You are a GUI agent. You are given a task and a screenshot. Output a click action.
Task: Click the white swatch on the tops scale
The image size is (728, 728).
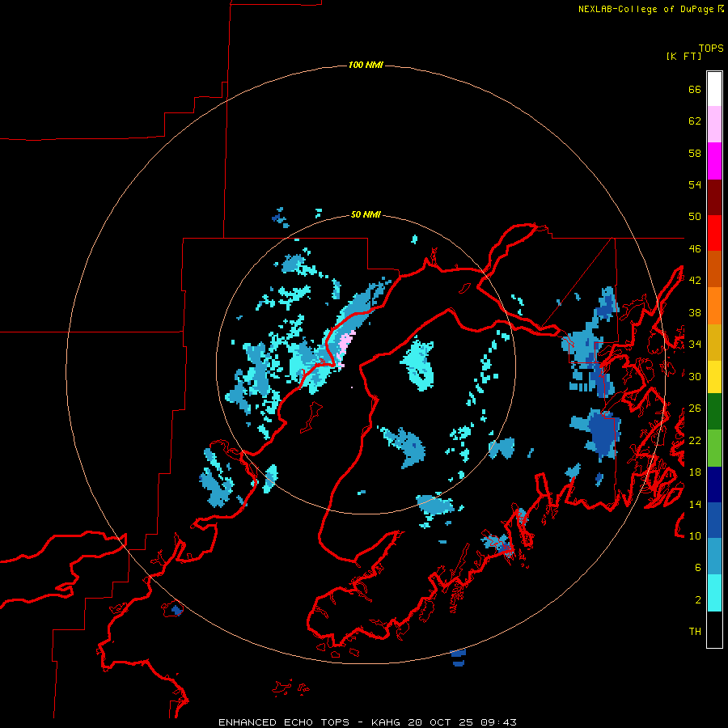[x=714, y=89]
